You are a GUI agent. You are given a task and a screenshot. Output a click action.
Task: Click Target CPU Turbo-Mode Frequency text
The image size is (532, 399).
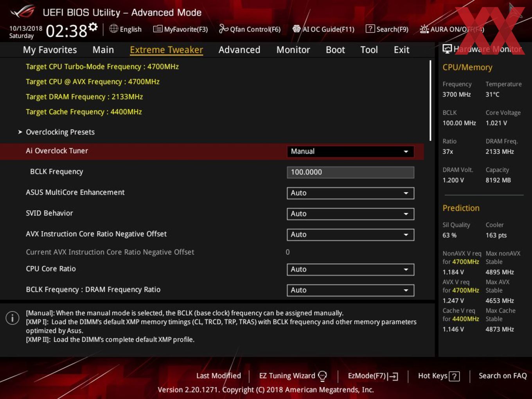pyautogui.click(x=102, y=66)
